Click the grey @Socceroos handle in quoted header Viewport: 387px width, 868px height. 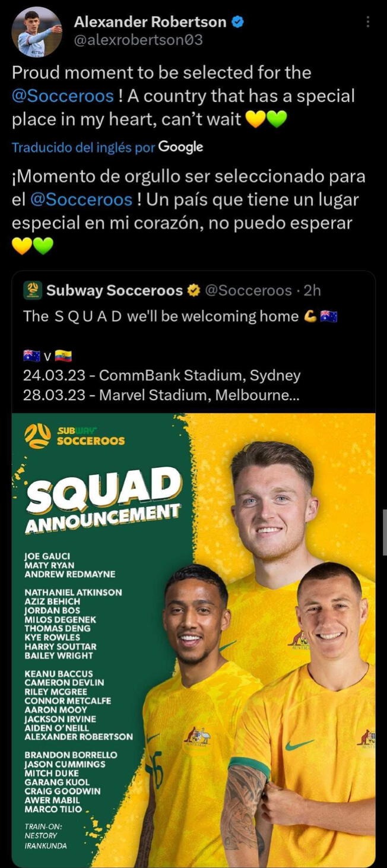coord(248,290)
